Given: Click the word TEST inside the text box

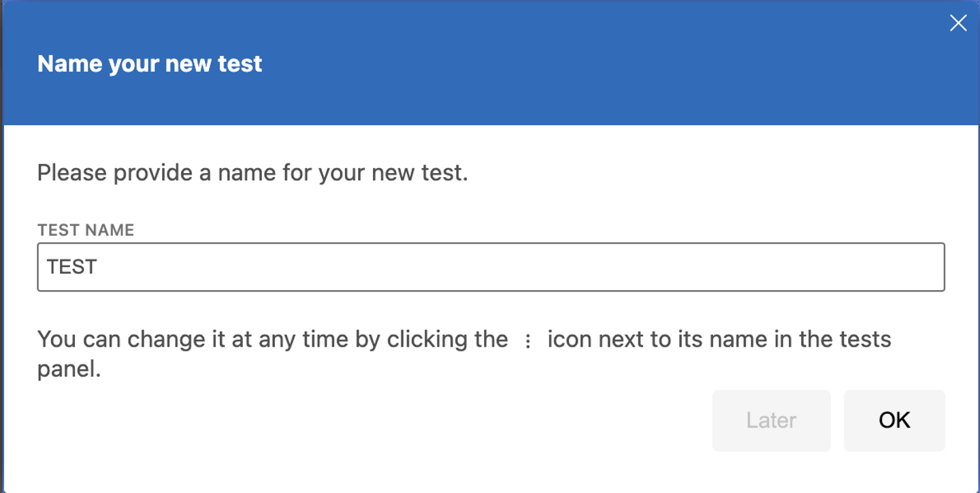Looking at the screenshot, I should coord(71,267).
